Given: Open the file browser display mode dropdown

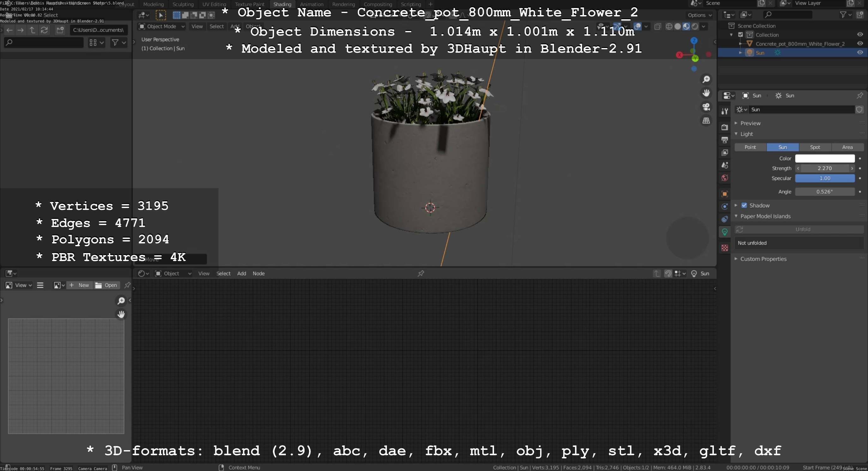Looking at the screenshot, I should coord(96,42).
